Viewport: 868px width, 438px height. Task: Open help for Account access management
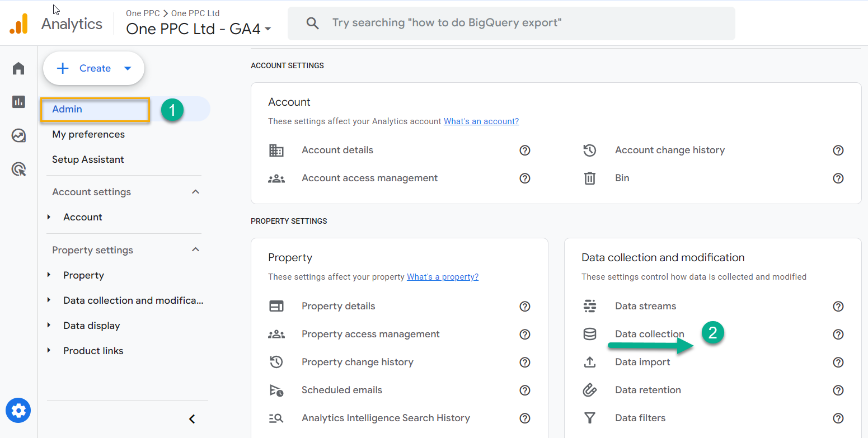[x=524, y=178]
